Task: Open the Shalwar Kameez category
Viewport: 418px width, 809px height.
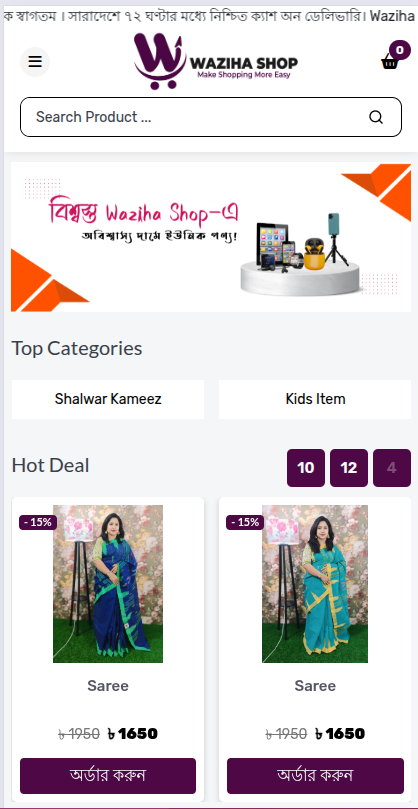Action: [108, 399]
